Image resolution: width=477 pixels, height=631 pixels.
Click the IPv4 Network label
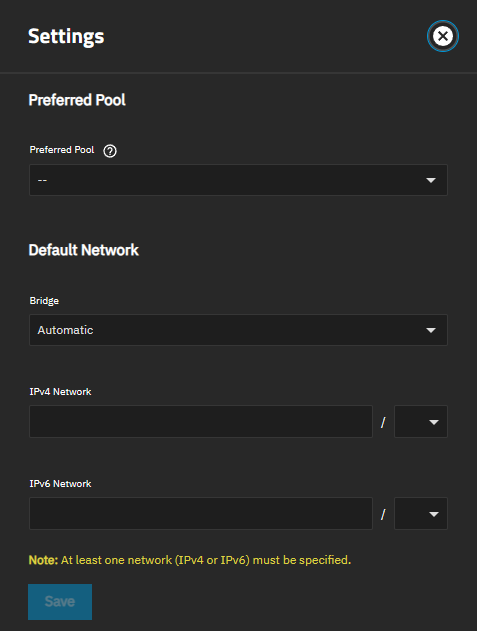click(x=60, y=392)
